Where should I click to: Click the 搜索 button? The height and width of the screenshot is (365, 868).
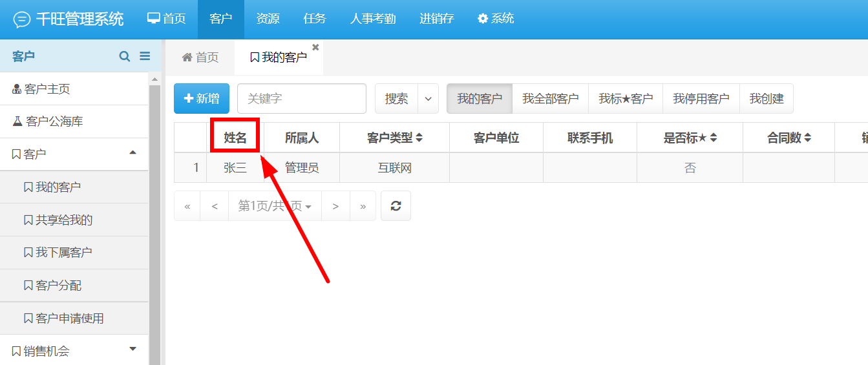(396, 98)
